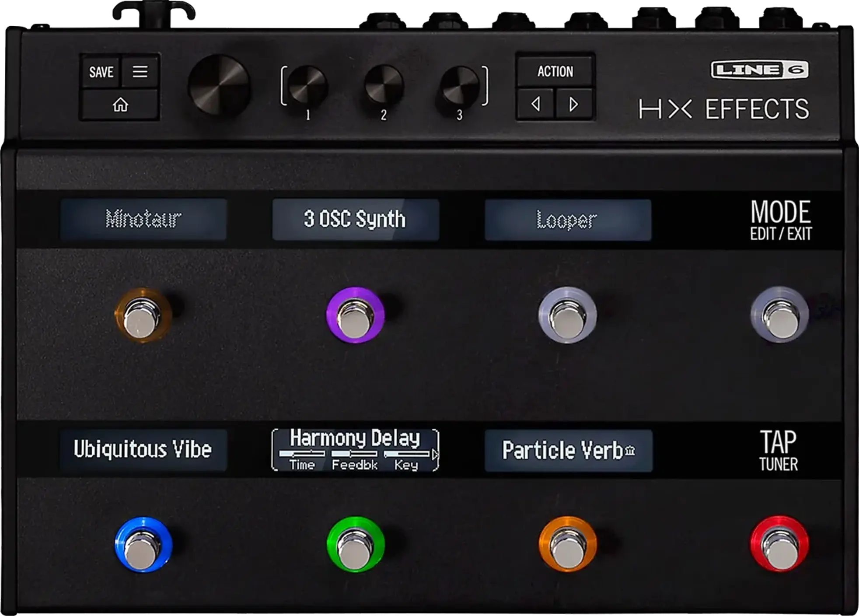
Task: Click the HX EFFECTS product name
Action: point(724,109)
